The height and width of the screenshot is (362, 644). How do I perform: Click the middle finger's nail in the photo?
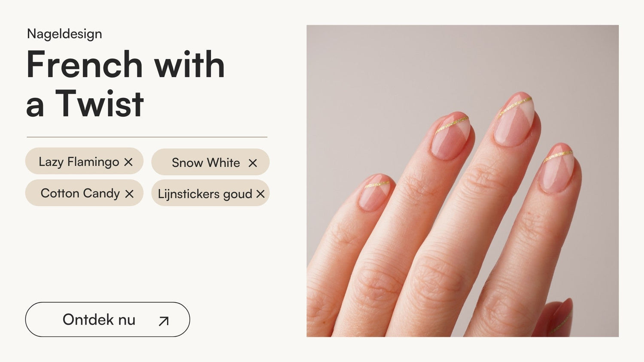pos(514,119)
